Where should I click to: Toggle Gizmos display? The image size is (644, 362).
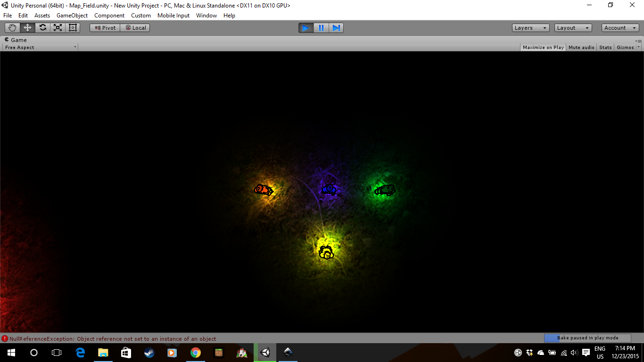tap(625, 47)
